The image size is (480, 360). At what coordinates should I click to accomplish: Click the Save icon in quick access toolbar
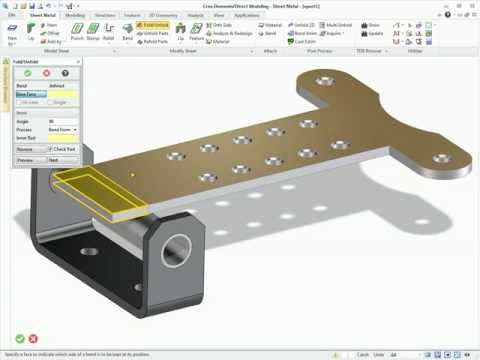click(32, 6)
